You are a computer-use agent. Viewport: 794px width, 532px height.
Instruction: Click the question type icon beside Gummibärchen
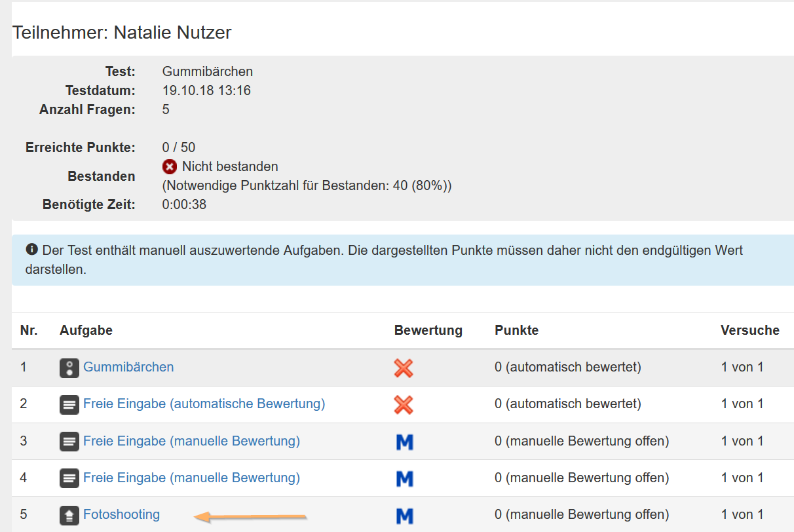pyautogui.click(x=69, y=367)
